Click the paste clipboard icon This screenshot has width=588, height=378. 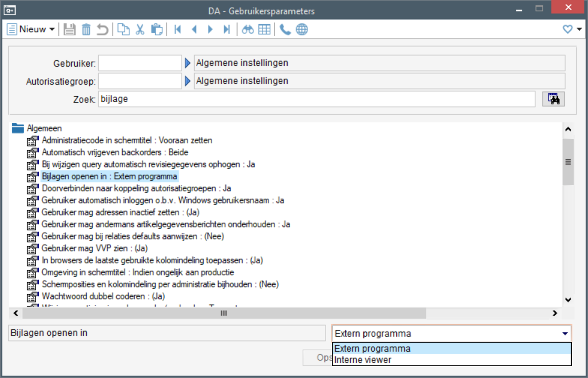coord(156,29)
